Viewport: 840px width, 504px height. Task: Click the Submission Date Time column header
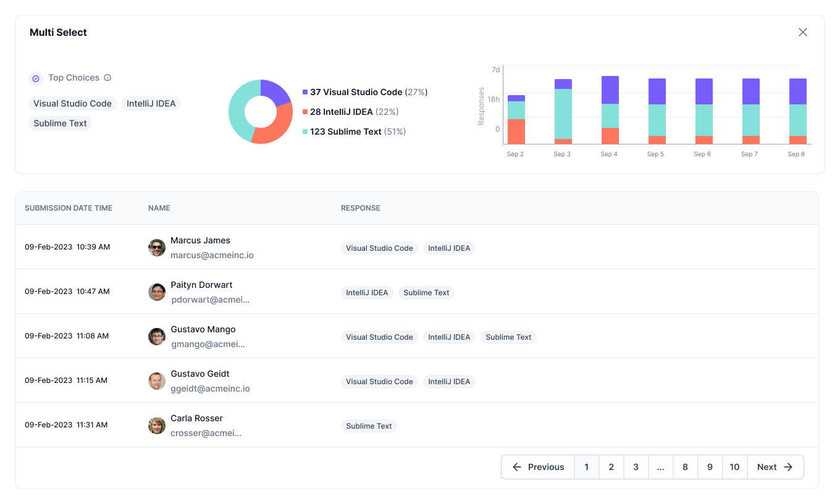(x=69, y=208)
